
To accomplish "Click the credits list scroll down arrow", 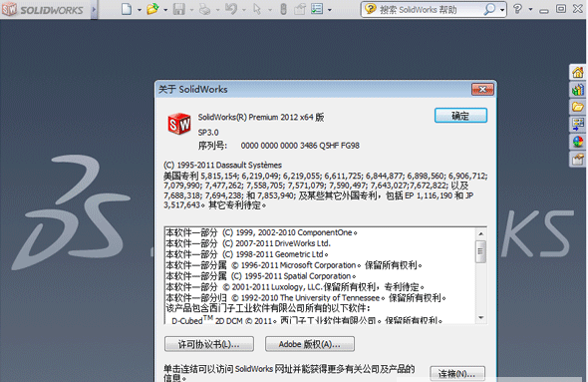I will (481, 318).
